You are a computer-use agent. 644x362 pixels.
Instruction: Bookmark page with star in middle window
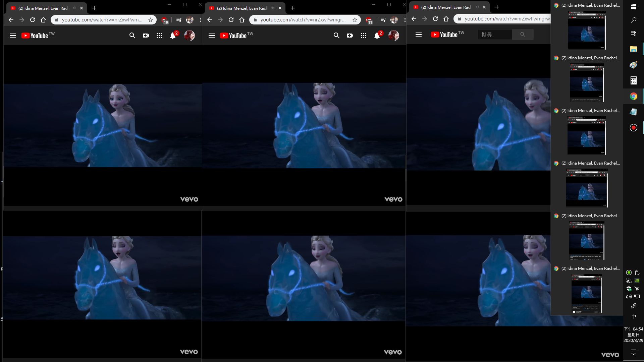click(355, 20)
